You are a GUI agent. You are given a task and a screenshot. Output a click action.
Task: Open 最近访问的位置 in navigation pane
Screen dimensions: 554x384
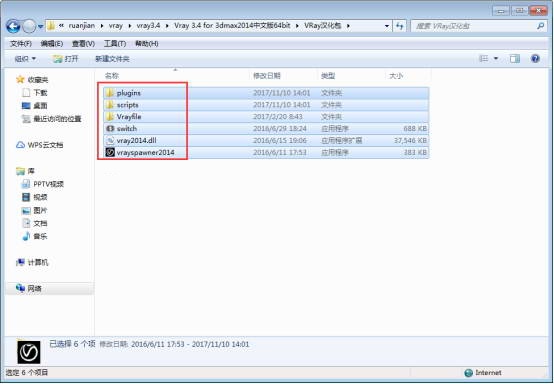click(x=57, y=119)
